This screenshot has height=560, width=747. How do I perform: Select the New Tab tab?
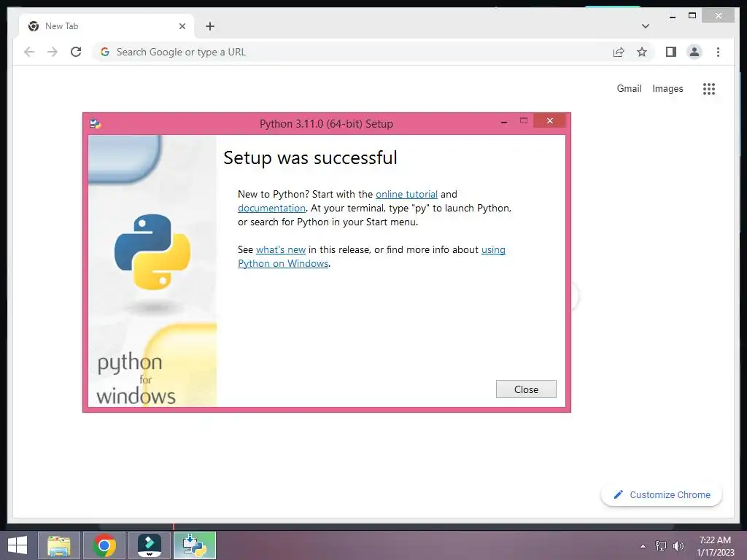107,26
